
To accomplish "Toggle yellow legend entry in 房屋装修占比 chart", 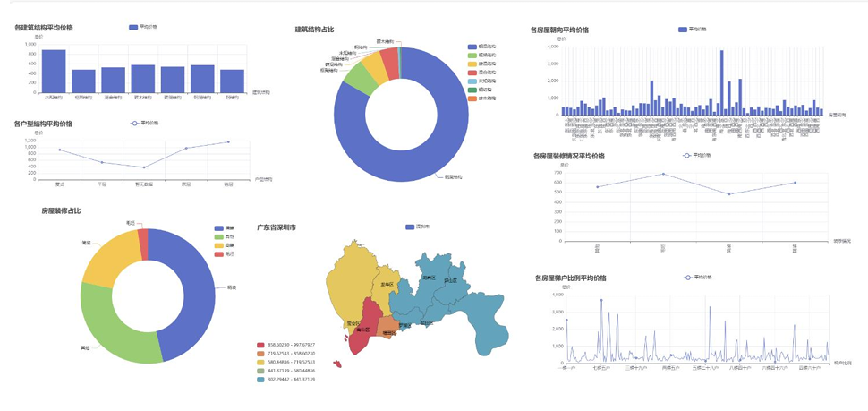I will [224, 245].
